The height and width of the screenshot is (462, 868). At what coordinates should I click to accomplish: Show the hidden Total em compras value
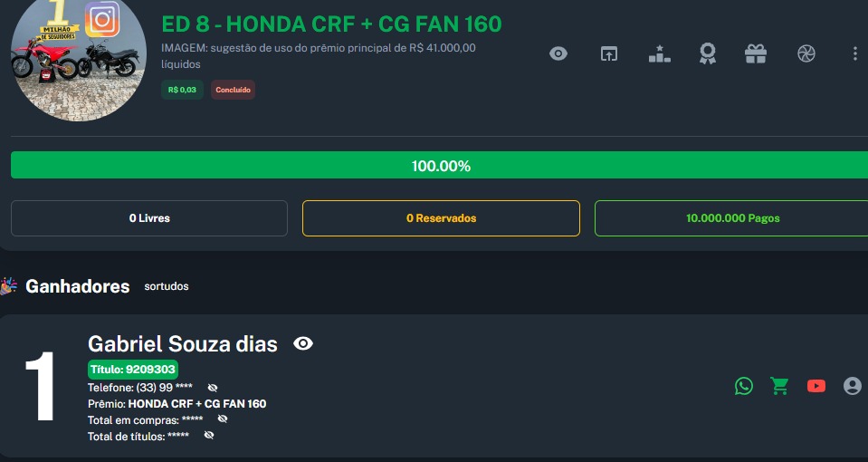223,419
